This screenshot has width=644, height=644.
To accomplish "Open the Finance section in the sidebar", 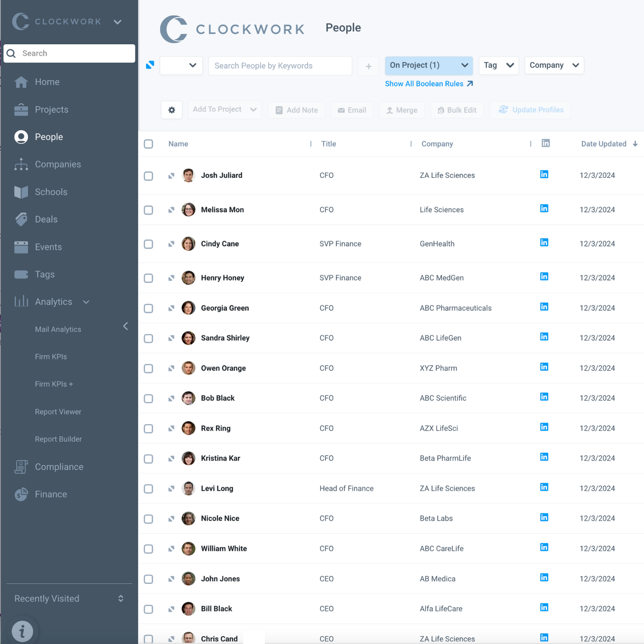I will coord(51,494).
